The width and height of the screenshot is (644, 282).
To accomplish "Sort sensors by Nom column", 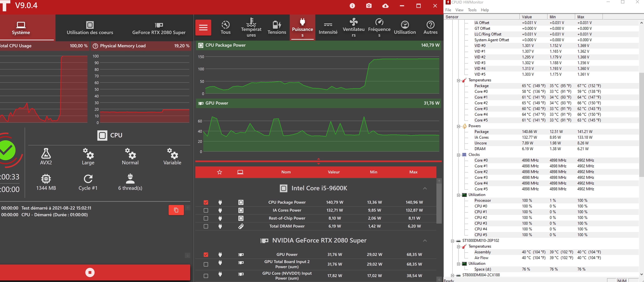I will tap(286, 172).
